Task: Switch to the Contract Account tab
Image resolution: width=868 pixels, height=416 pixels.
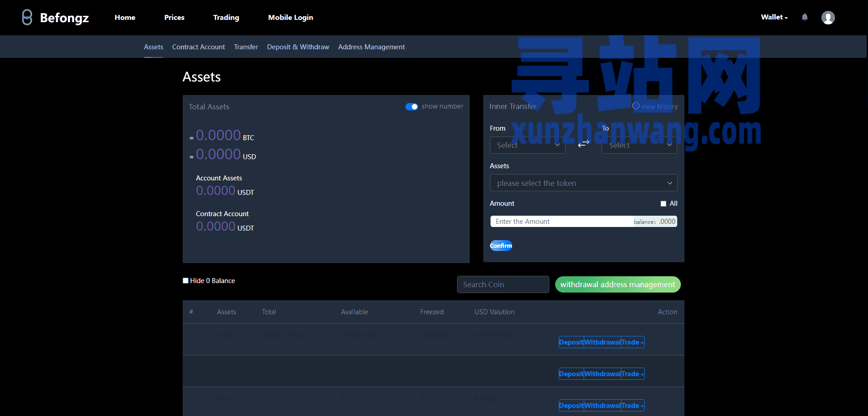Action: click(x=198, y=47)
